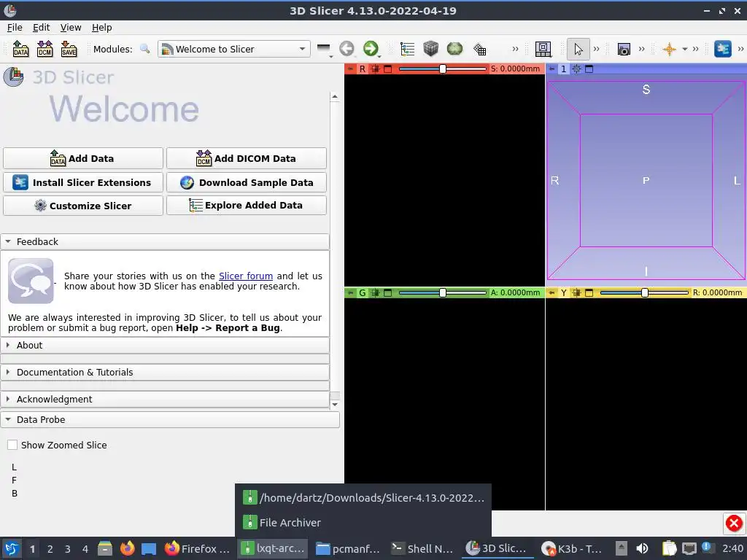Maximize the Red slice view
The image size is (747, 560).
tap(388, 69)
